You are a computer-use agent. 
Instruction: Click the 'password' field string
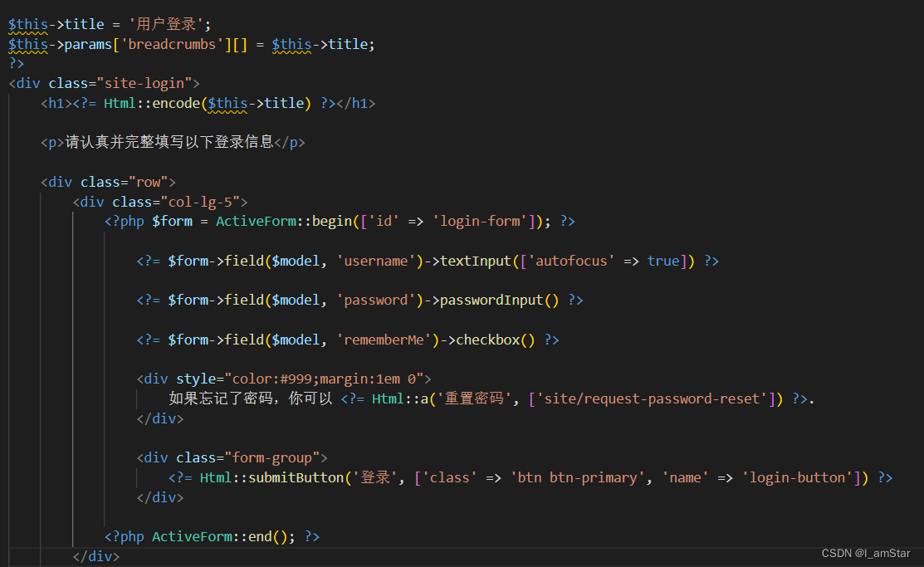(375, 300)
